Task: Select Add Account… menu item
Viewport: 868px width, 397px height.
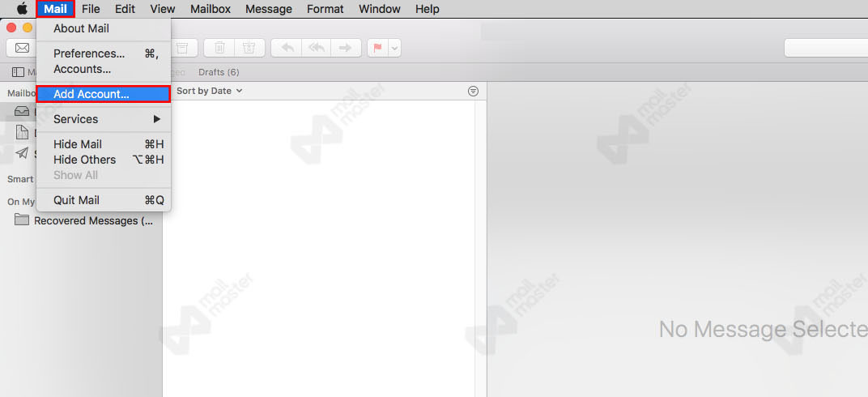Action: tap(104, 94)
